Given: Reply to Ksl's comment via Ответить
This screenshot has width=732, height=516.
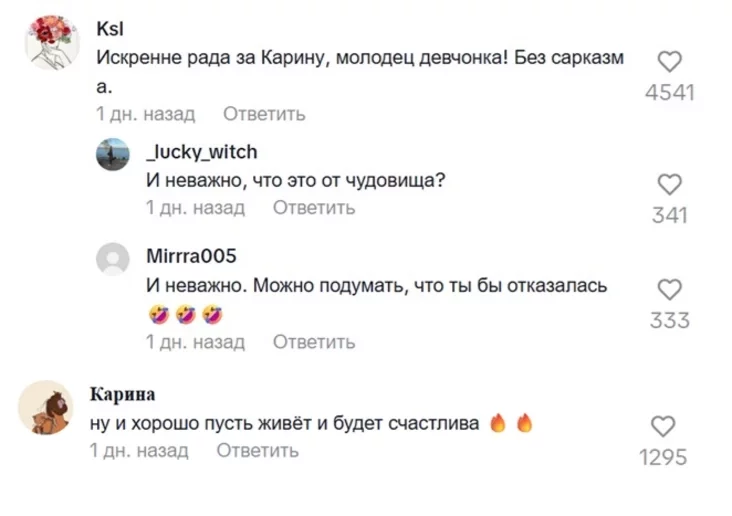Looking at the screenshot, I should point(264,114).
